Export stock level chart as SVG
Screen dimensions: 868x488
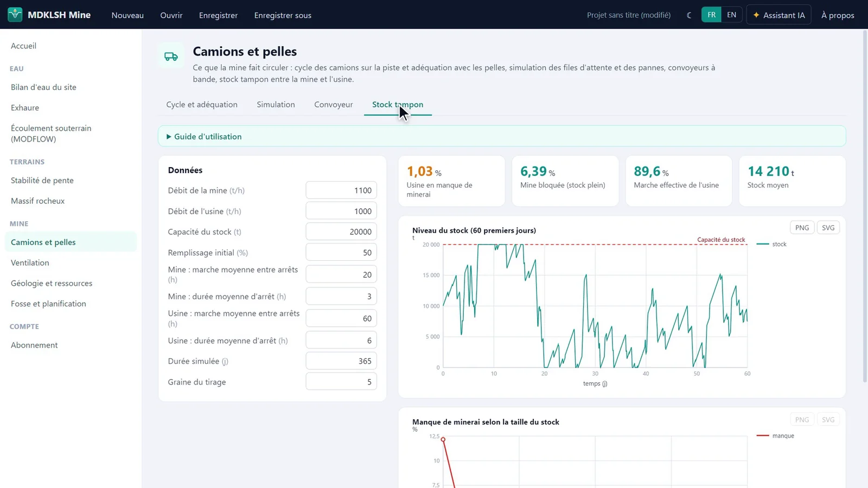(x=828, y=228)
